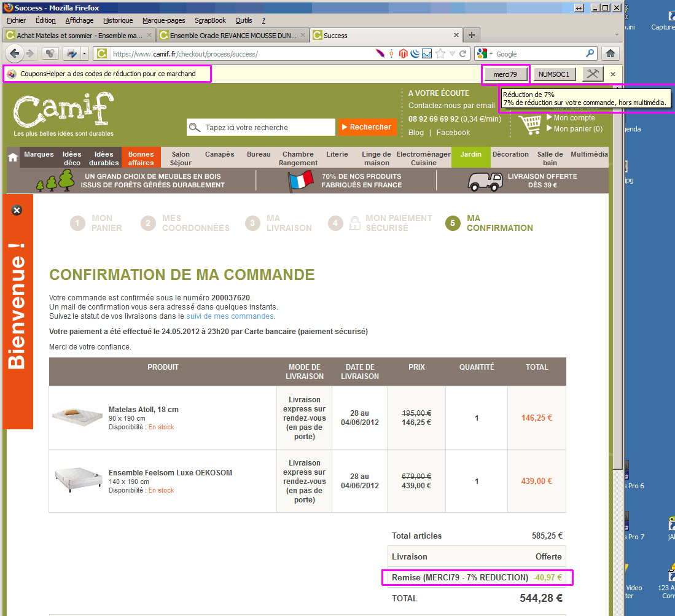
Task: Apply the NUMSOC1 coupon code button
Action: coord(554,74)
